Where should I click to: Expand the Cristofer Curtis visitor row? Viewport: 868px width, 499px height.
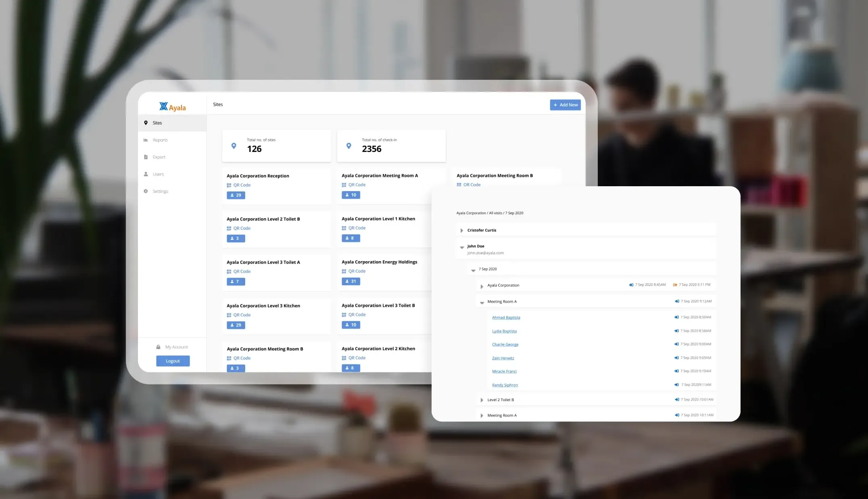[x=462, y=231]
